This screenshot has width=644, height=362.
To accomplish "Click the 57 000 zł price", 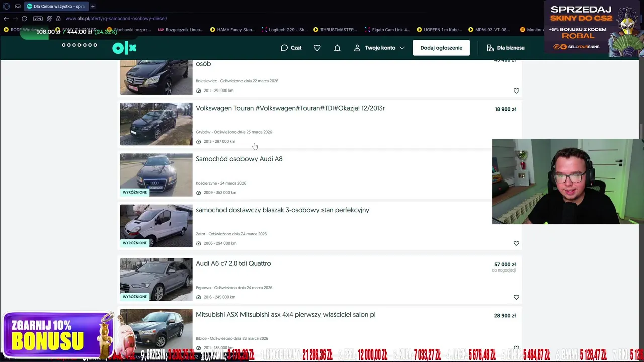I will tap(505, 264).
